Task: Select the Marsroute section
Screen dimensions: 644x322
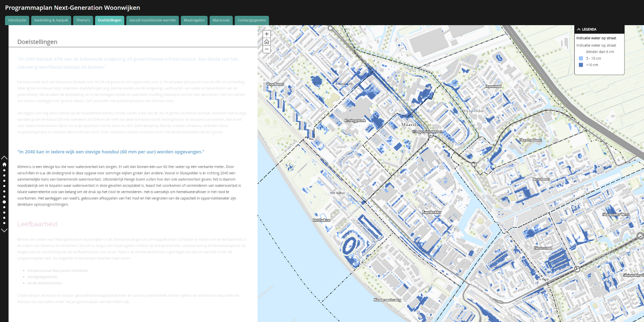Action: coord(221,20)
